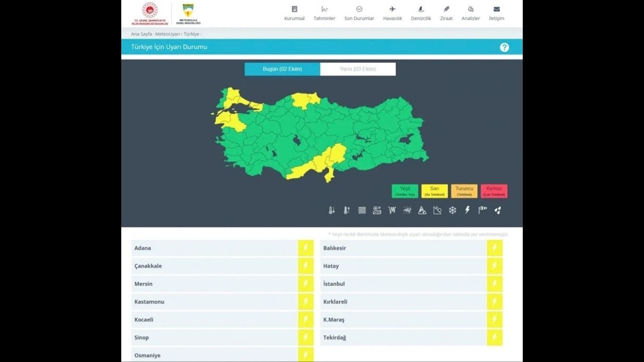This screenshot has width=644, height=362.
Task: Select the raindrops rain warning icon
Action: click(x=498, y=210)
